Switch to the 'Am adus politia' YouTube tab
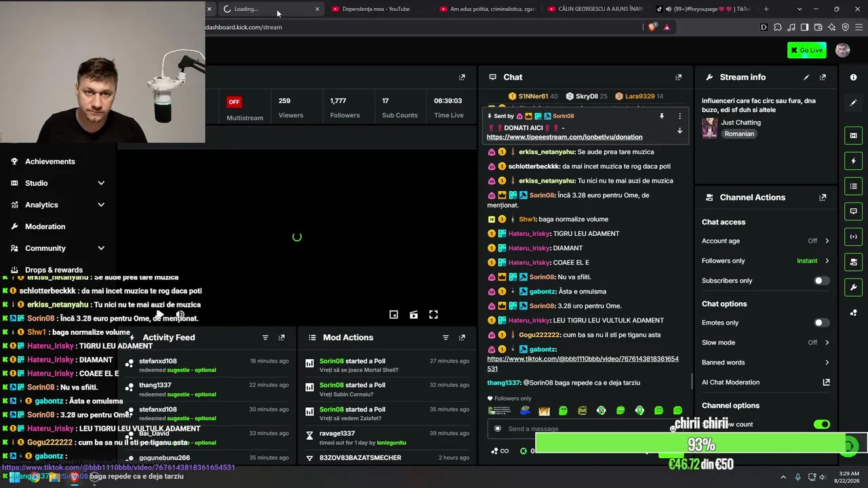 click(x=487, y=9)
